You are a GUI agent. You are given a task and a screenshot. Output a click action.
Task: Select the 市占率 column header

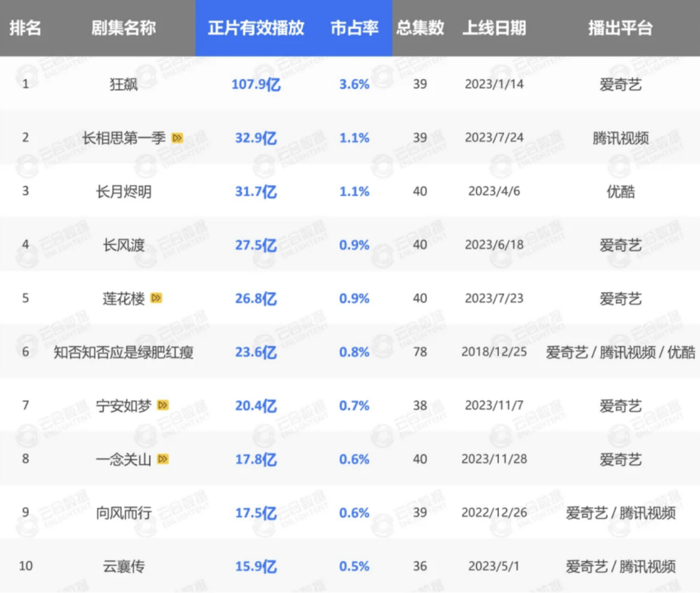[354, 28]
